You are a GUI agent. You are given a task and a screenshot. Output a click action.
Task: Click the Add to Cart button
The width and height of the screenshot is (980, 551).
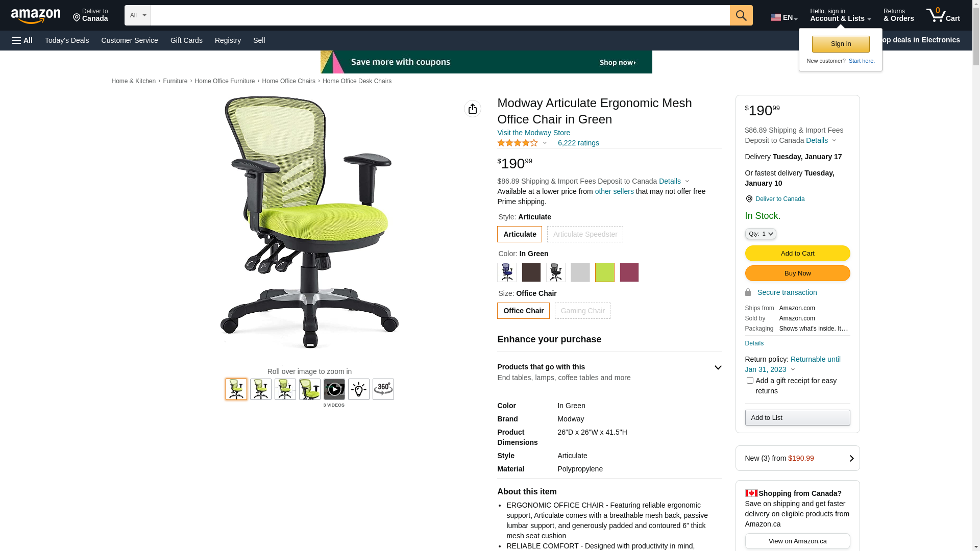[798, 254]
